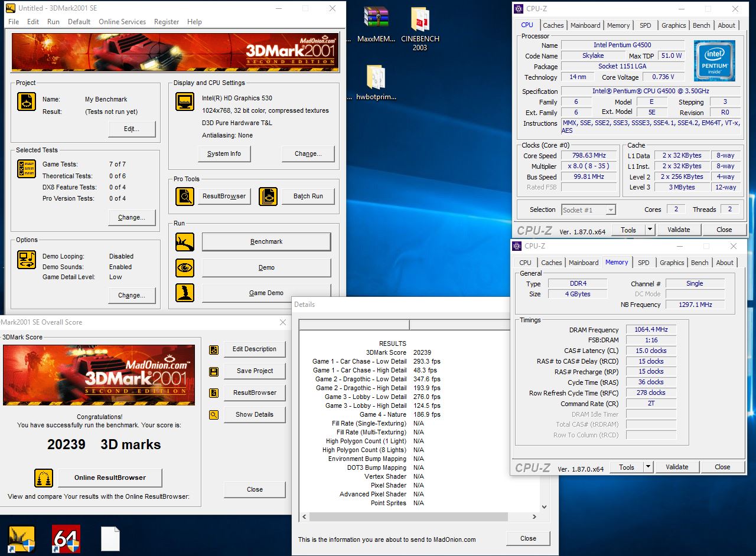756x556 pixels.
Task: Click the Benchmark button
Action: (x=266, y=241)
